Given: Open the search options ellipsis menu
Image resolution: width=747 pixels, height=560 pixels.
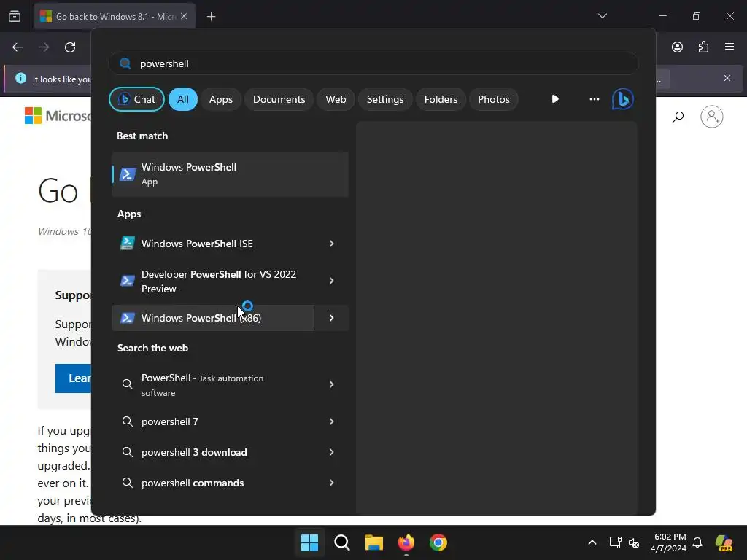Looking at the screenshot, I should (x=594, y=99).
